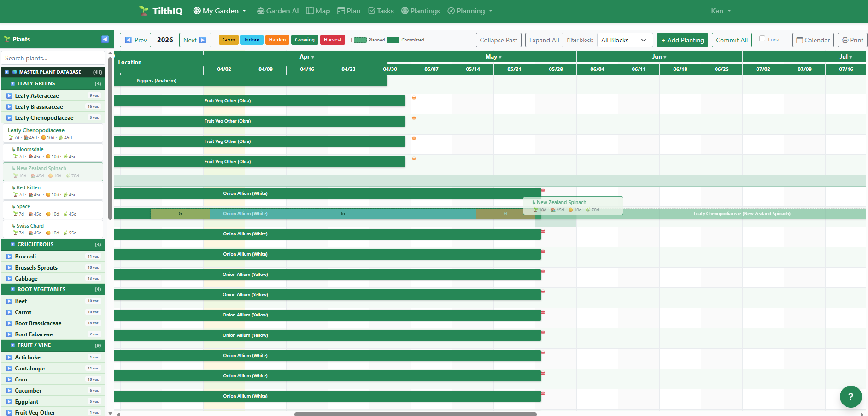
Task: Open the Plantings page
Action: pyautogui.click(x=420, y=11)
